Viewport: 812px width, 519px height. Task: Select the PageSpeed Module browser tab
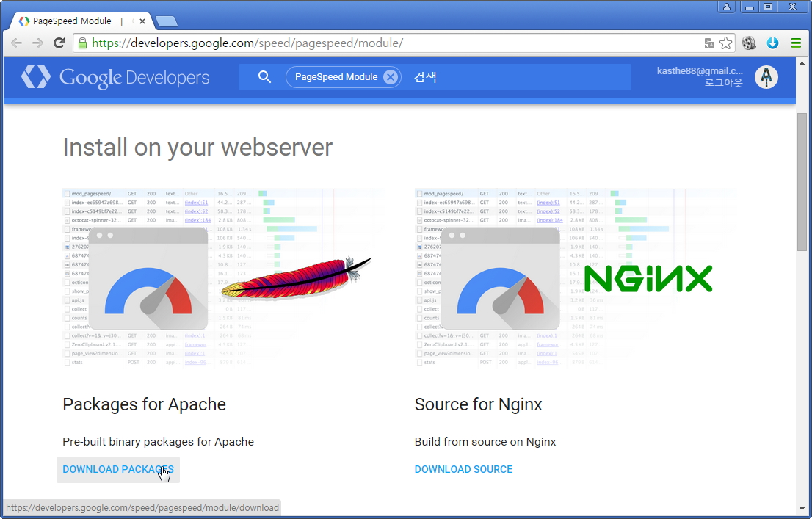[73, 21]
